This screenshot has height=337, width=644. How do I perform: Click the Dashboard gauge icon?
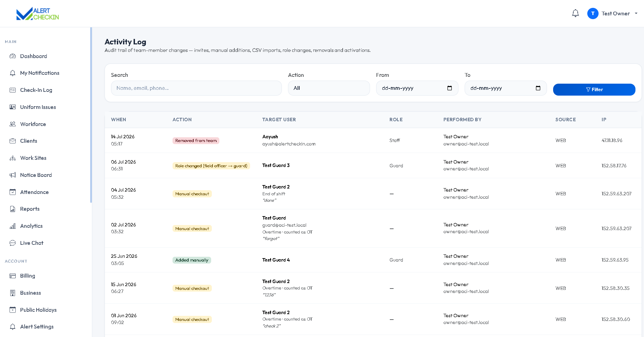point(13,56)
